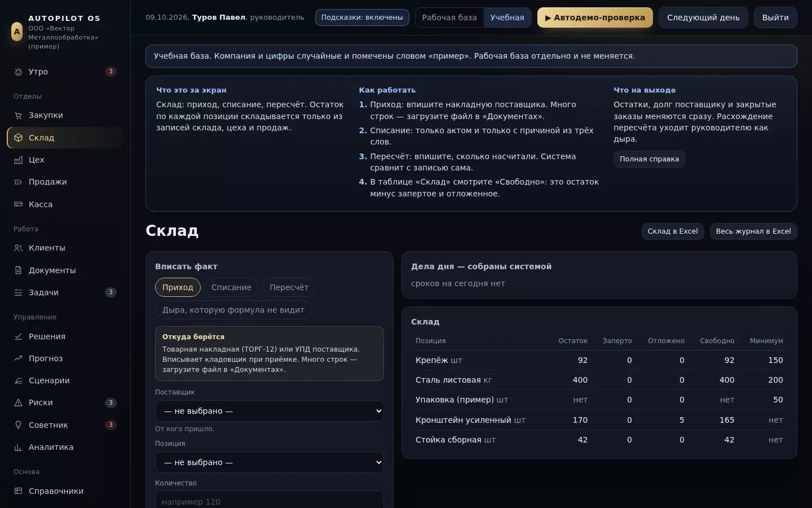Click the Сценарии icon in sidebar
The image size is (812, 508).
pyautogui.click(x=18, y=380)
